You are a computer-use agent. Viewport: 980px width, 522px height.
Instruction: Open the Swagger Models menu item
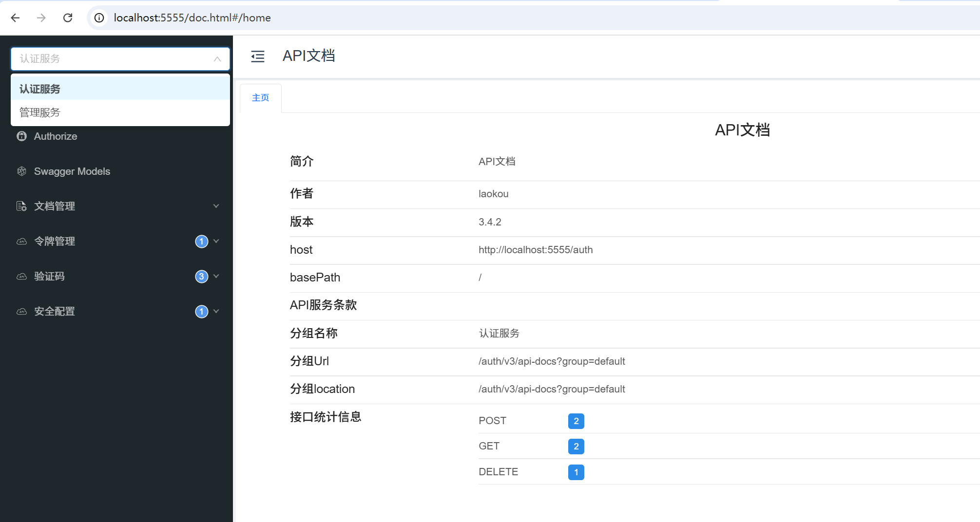click(x=72, y=171)
